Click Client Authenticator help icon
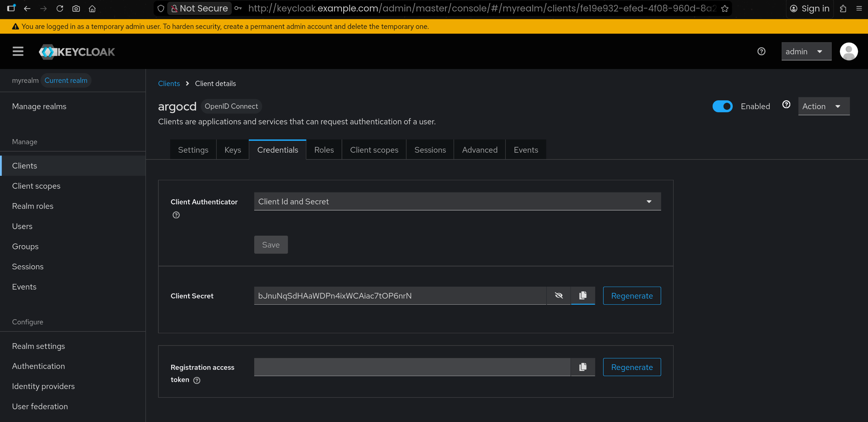Viewport: 868px width, 422px height. [x=176, y=215]
